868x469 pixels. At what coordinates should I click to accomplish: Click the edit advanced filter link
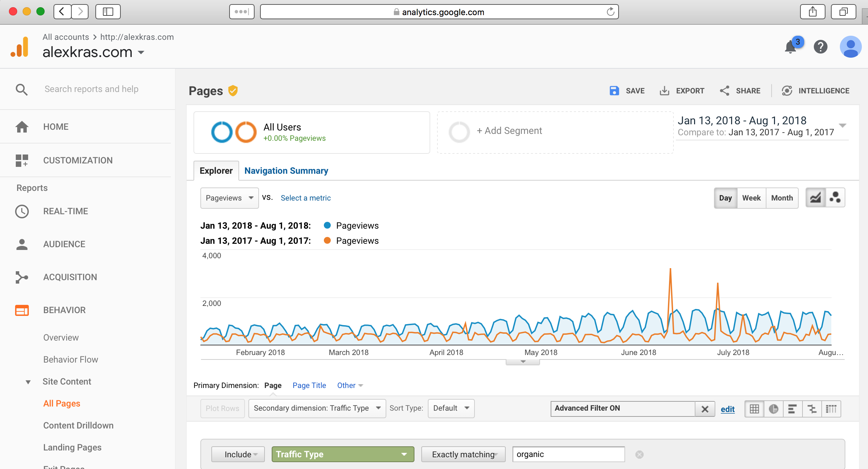click(x=727, y=409)
